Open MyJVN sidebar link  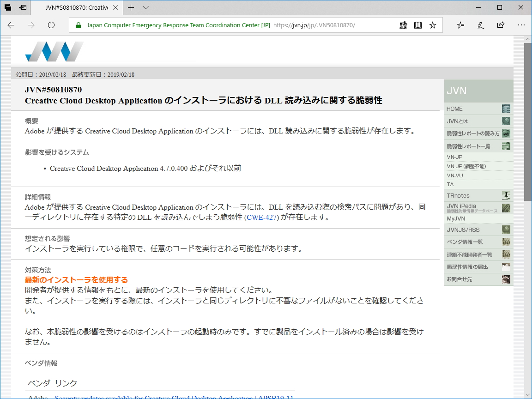coord(478,218)
